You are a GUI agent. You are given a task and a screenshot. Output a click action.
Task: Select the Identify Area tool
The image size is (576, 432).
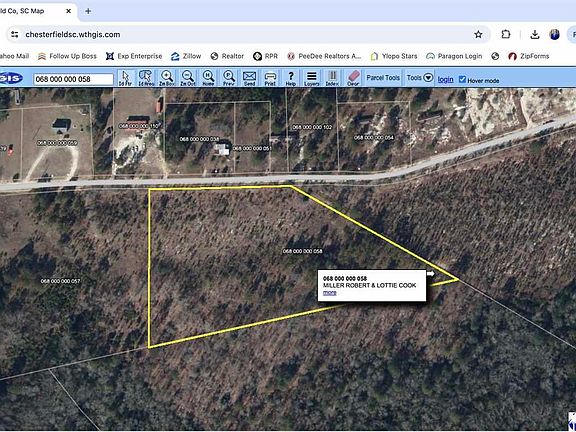pos(146,78)
